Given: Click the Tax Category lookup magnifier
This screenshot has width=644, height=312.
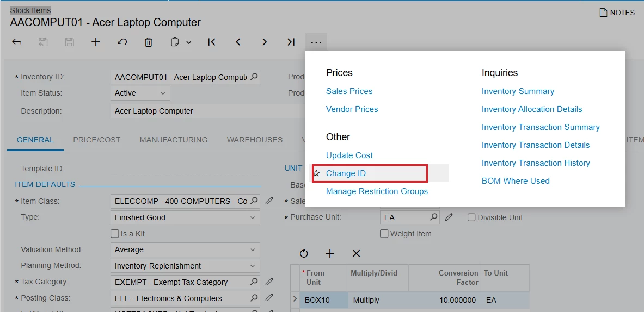Looking at the screenshot, I should pos(254,282).
